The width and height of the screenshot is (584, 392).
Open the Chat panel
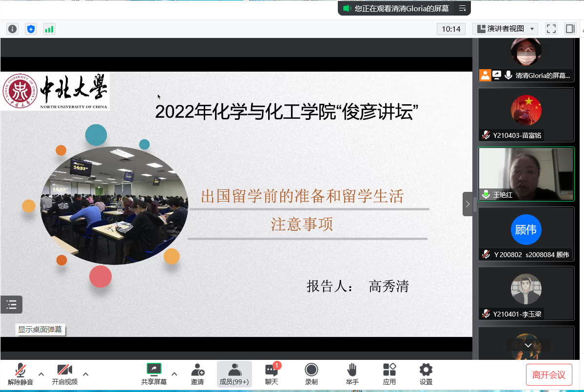272,374
